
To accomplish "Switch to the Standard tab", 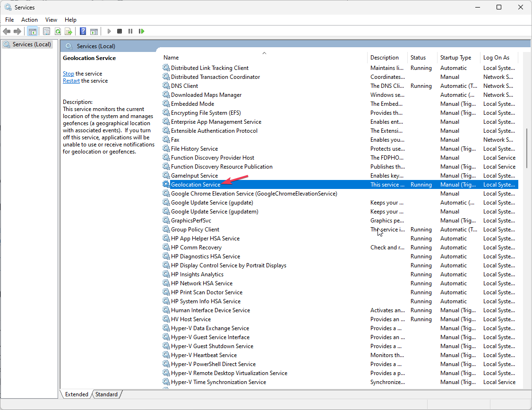I will [106, 394].
